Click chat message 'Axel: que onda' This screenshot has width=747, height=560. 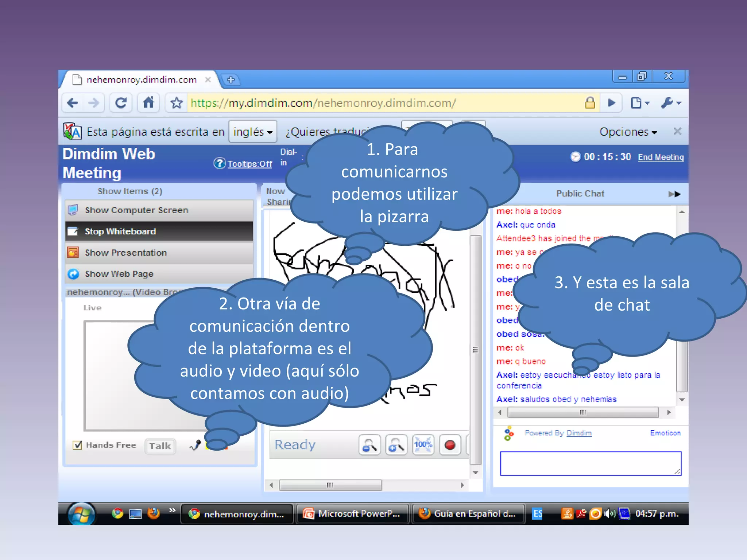[526, 225]
